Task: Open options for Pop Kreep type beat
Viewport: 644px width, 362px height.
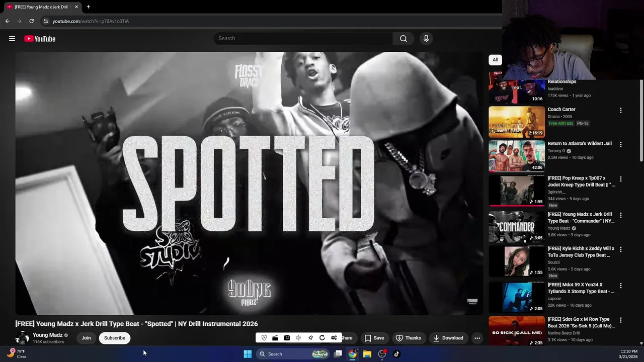Action: (x=620, y=179)
